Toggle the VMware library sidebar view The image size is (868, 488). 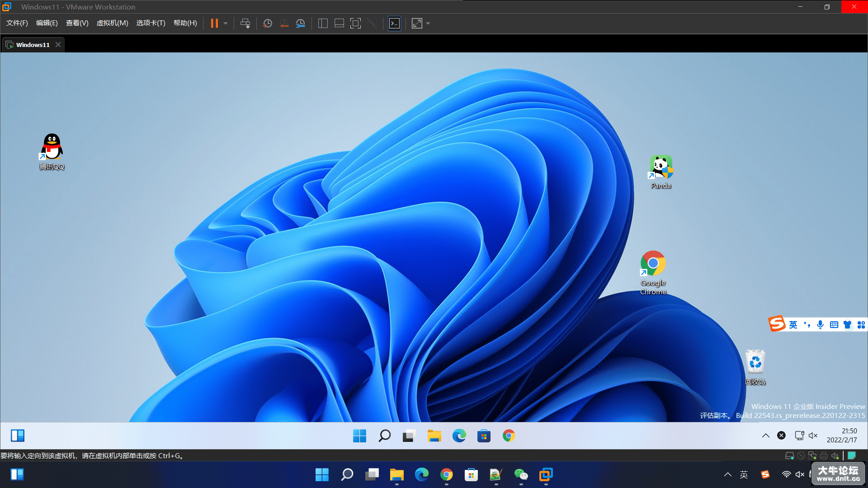[323, 23]
